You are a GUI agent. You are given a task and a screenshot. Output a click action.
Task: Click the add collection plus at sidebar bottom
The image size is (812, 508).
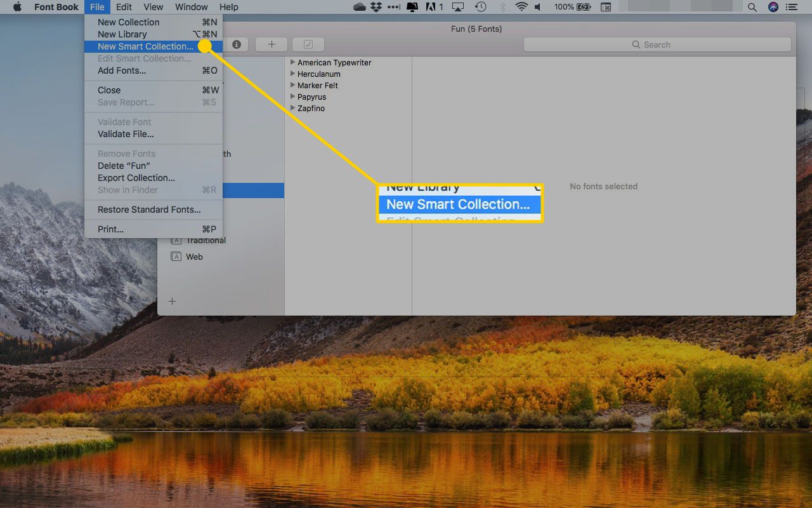[x=172, y=301]
